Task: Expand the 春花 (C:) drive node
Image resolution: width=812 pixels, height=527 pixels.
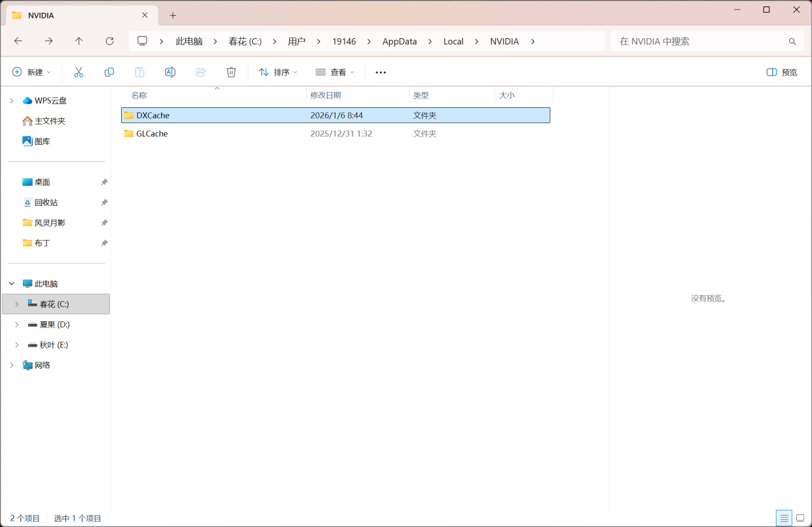Action: point(17,304)
